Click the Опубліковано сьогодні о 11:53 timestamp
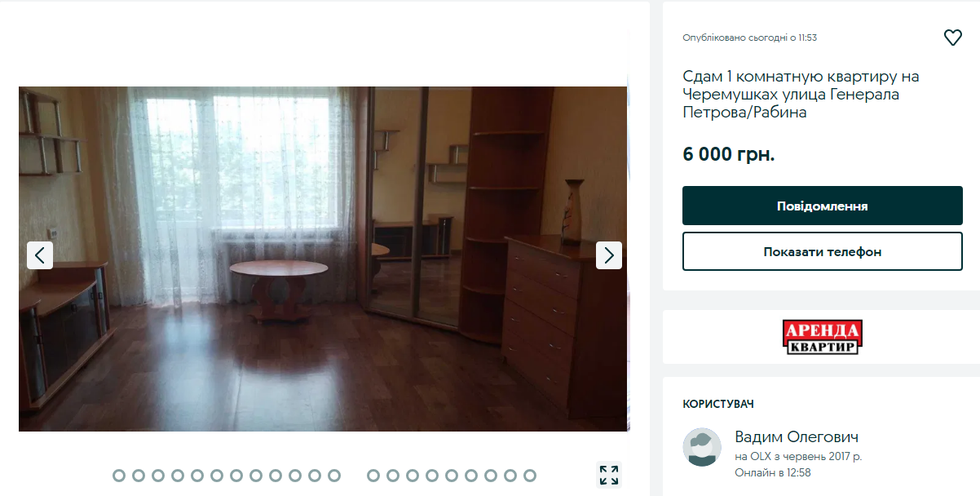Image resolution: width=980 pixels, height=496 pixels. click(x=750, y=38)
